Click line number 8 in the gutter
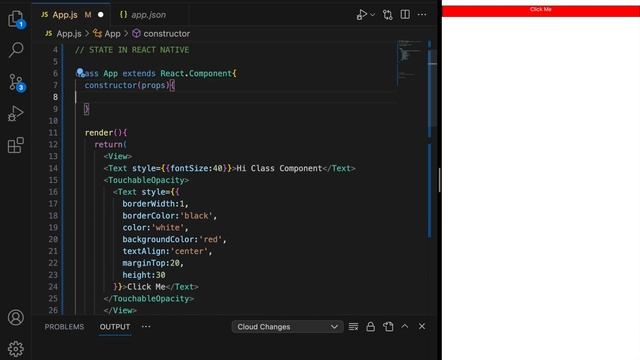640x360 pixels. coord(55,97)
